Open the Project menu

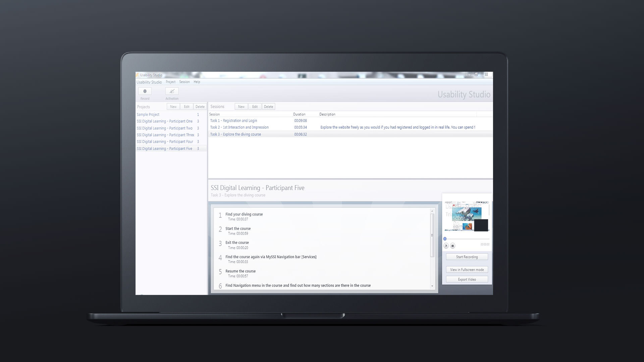coord(170,82)
